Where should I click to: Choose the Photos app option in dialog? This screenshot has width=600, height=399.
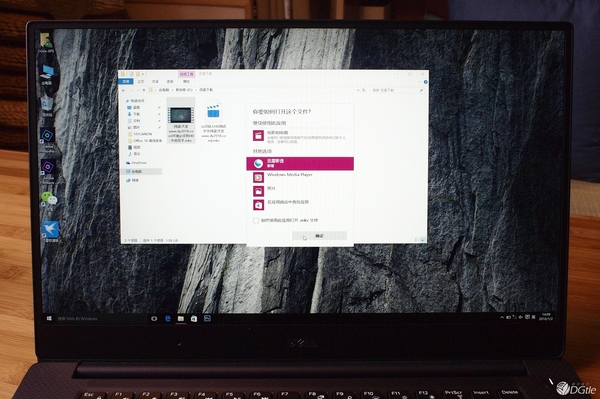point(300,191)
